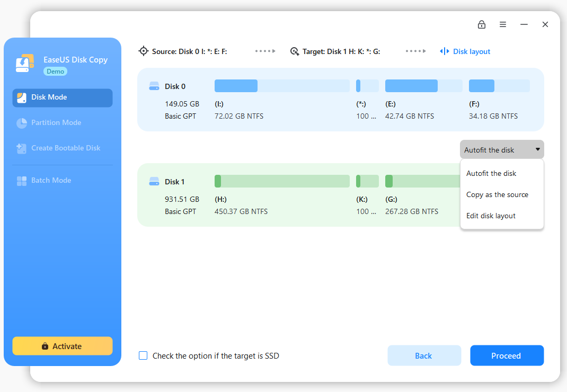The height and width of the screenshot is (392, 567).
Task: Click the EaseUS Disk Copy logo
Action: tap(24, 63)
